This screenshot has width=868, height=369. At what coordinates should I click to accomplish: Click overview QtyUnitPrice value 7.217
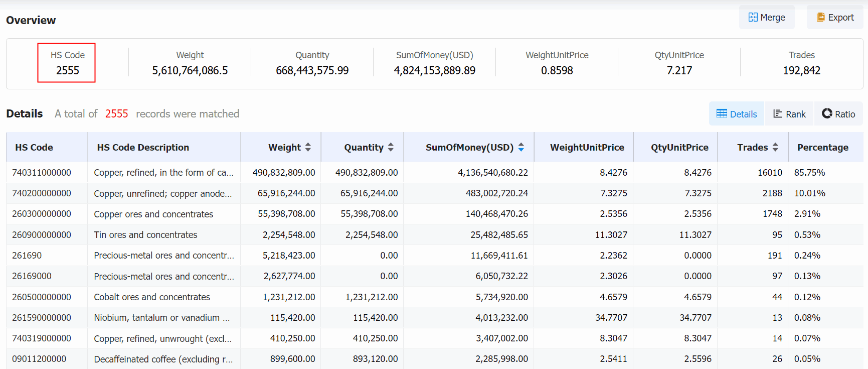coord(679,70)
